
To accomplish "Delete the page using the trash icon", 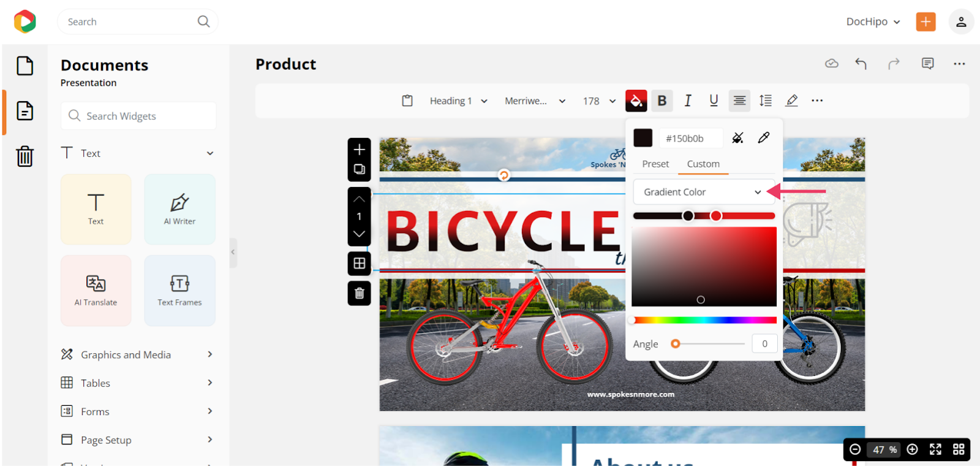I will coord(360,293).
